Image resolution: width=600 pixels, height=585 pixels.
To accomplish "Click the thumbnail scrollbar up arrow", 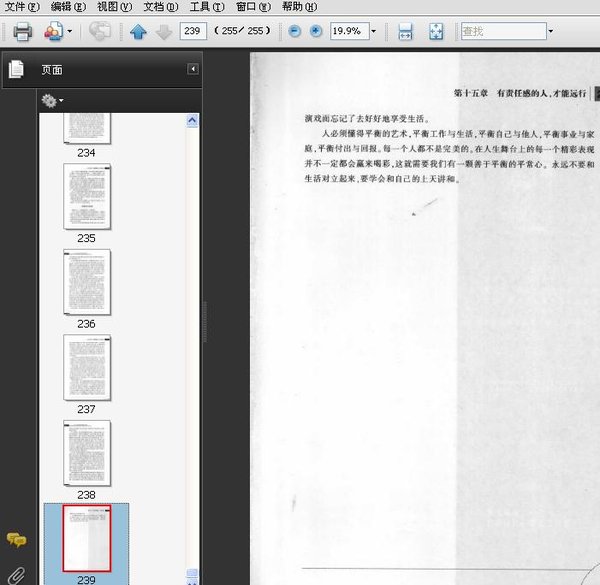I will [x=192, y=121].
